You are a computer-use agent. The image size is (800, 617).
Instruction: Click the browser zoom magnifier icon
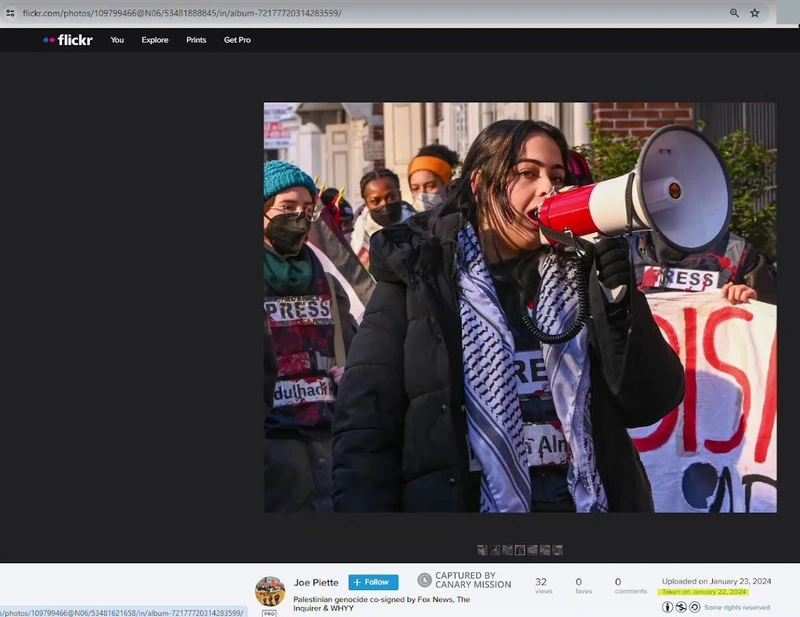pyautogui.click(x=734, y=13)
